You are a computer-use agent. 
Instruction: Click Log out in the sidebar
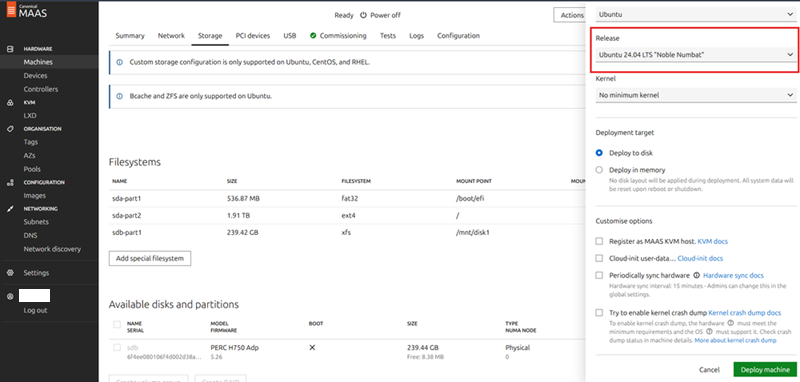point(35,310)
